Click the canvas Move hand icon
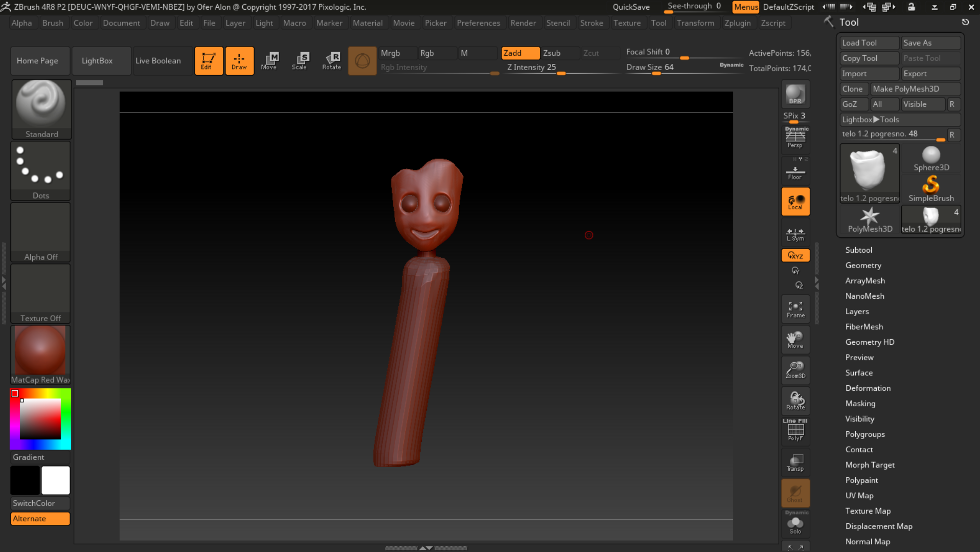 click(795, 340)
